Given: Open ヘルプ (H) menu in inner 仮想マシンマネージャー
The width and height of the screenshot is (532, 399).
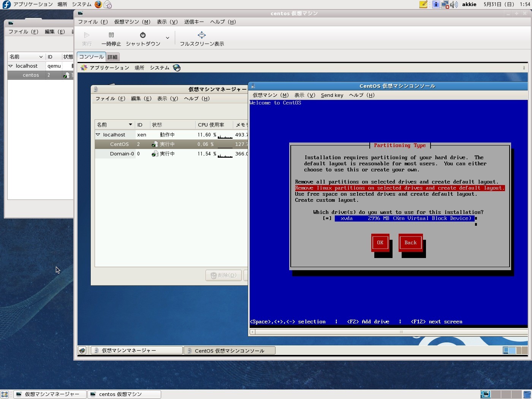Looking at the screenshot, I should click(x=197, y=98).
